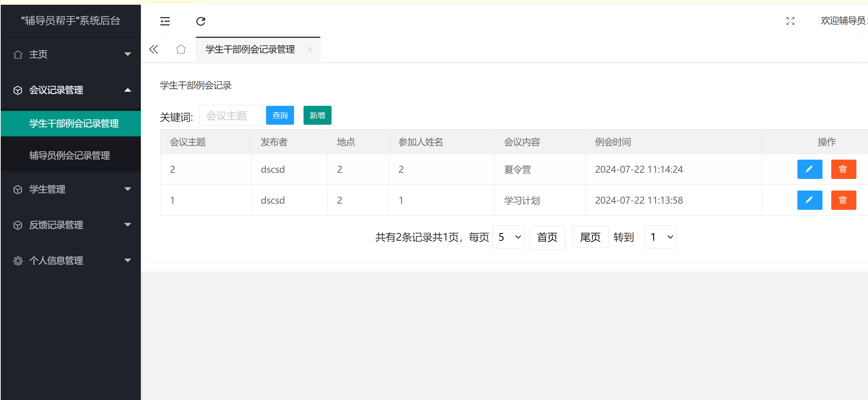The image size is (868, 400).
Task: Delete the 夏令营 record with the trash icon
Action: (x=843, y=169)
